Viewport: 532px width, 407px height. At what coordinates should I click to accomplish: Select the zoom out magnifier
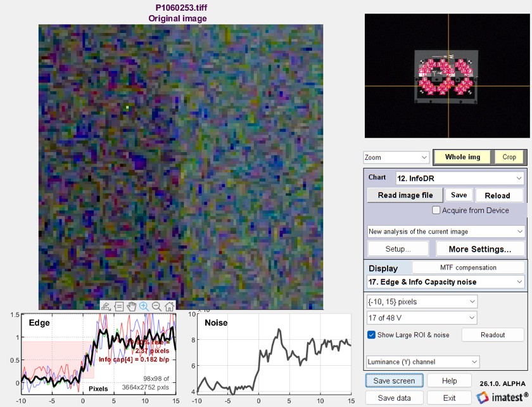pyautogui.click(x=156, y=306)
